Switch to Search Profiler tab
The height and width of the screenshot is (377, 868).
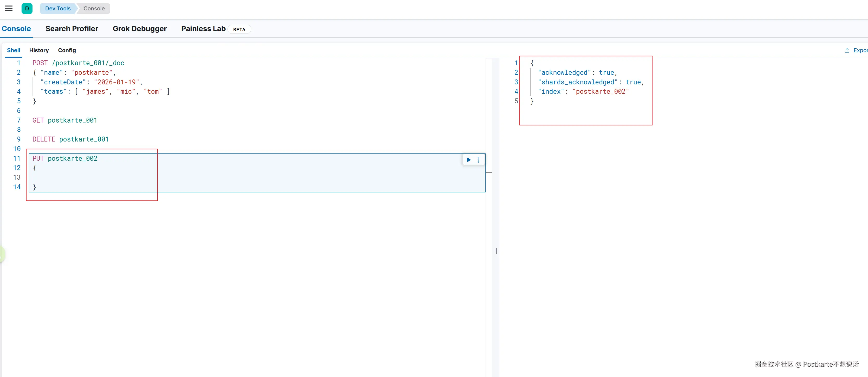click(71, 29)
